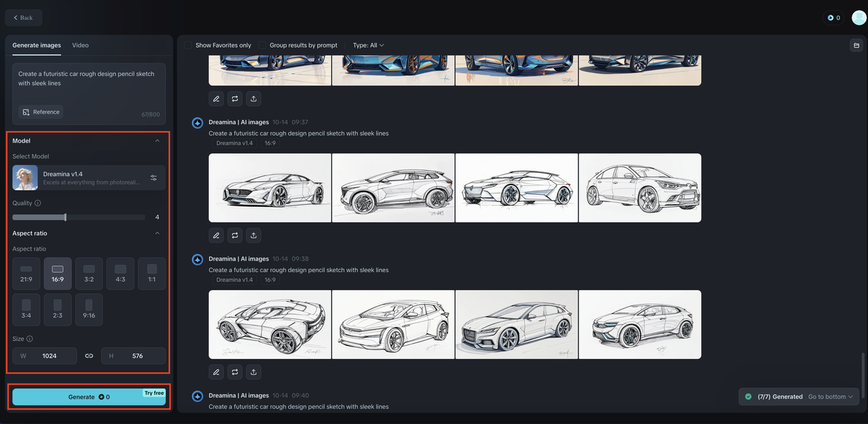Viewport: 868px width, 424px height.
Task: Click the edit pencil icon under the 09:37 results
Action: [216, 235]
